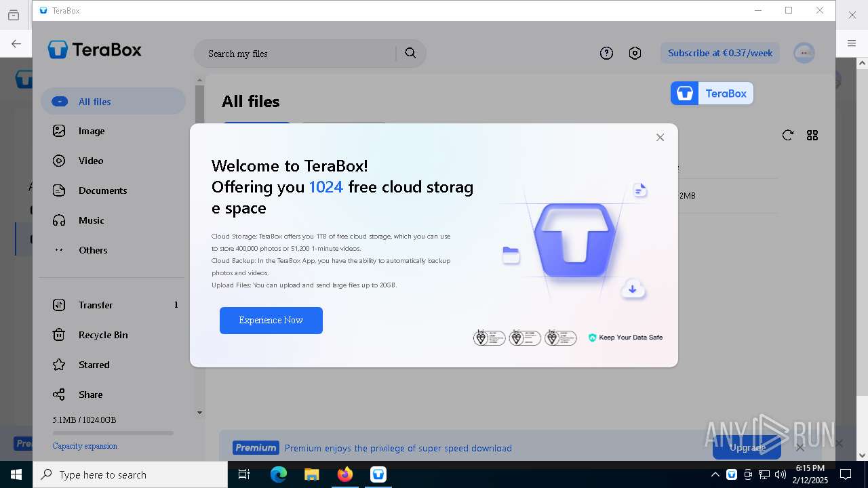This screenshot has height=488, width=868.
Task: Click Subscribe at €0.37/week button
Action: point(720,53)
